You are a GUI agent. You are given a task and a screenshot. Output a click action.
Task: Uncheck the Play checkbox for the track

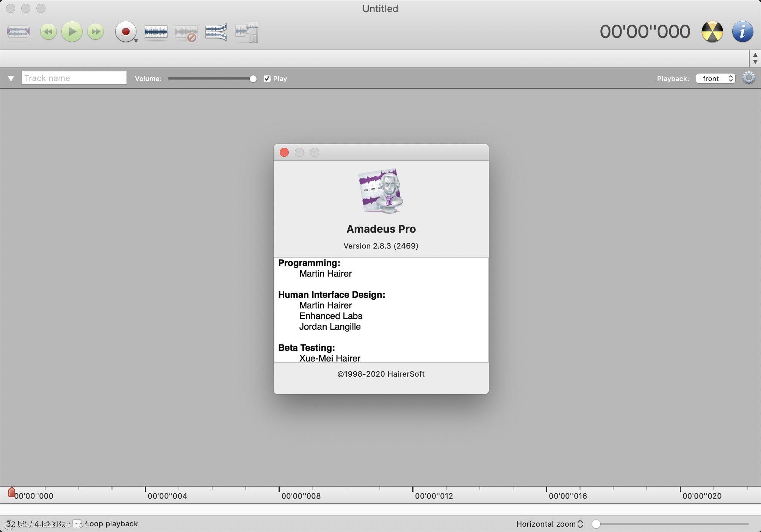pos(267,78)
